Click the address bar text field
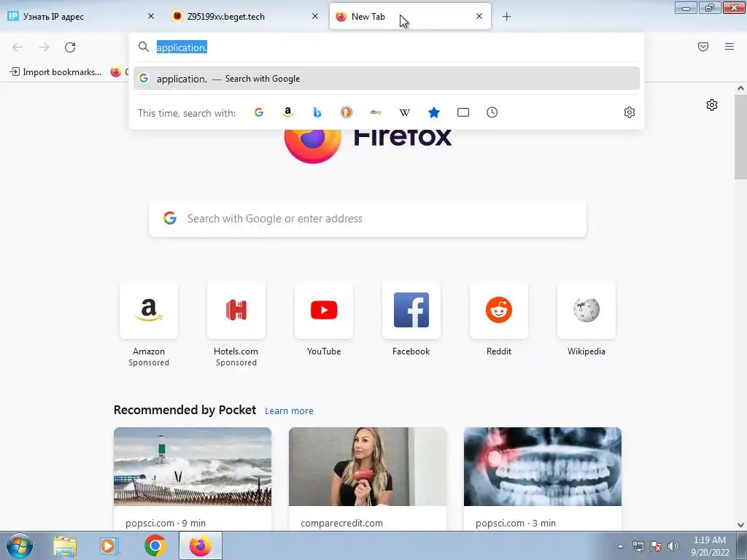747x560 pixels. (387, 47)
